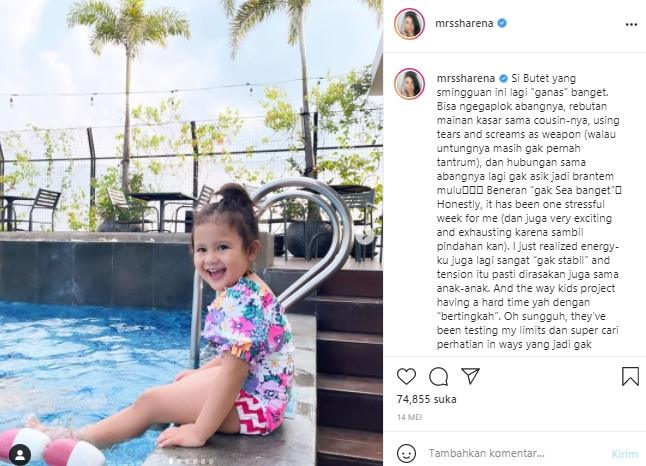646x466 pixels.
Task: Open emoji picker smiley icon
Action: click(406, 453)
